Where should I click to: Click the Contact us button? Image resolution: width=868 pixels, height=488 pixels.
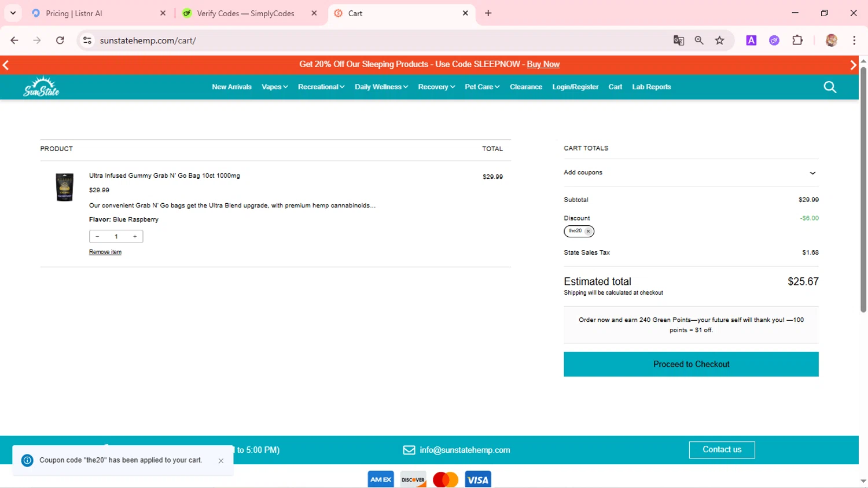click(x=722, y=450)
